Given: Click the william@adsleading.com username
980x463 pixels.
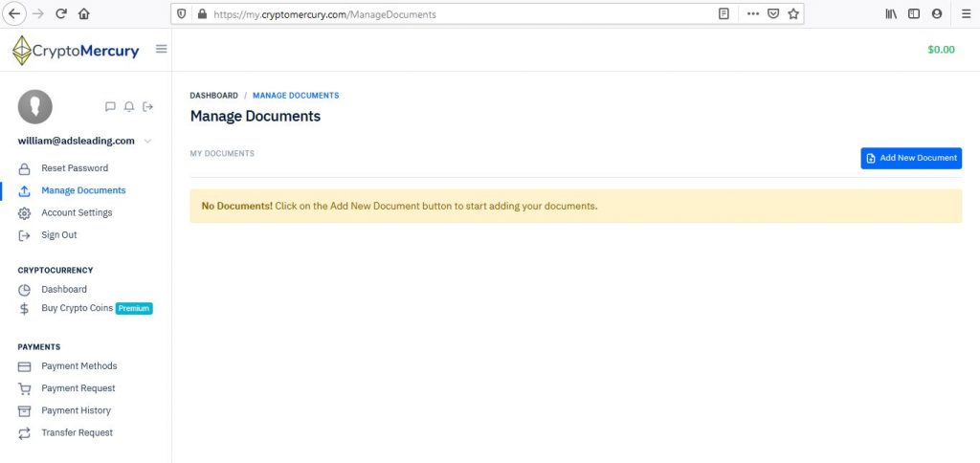Looking at the screenshot, I should coord(77,142).
